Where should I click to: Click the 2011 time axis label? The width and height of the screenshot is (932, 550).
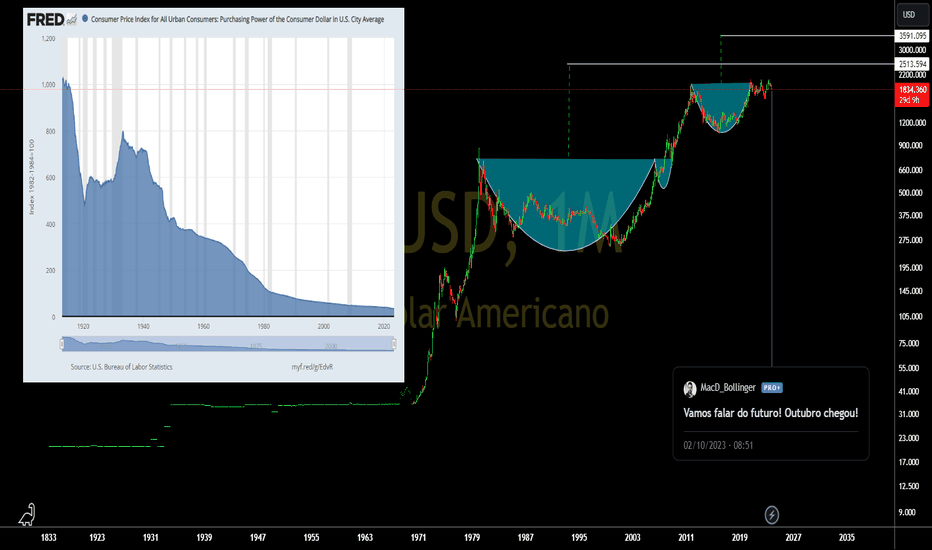[686, 538]
